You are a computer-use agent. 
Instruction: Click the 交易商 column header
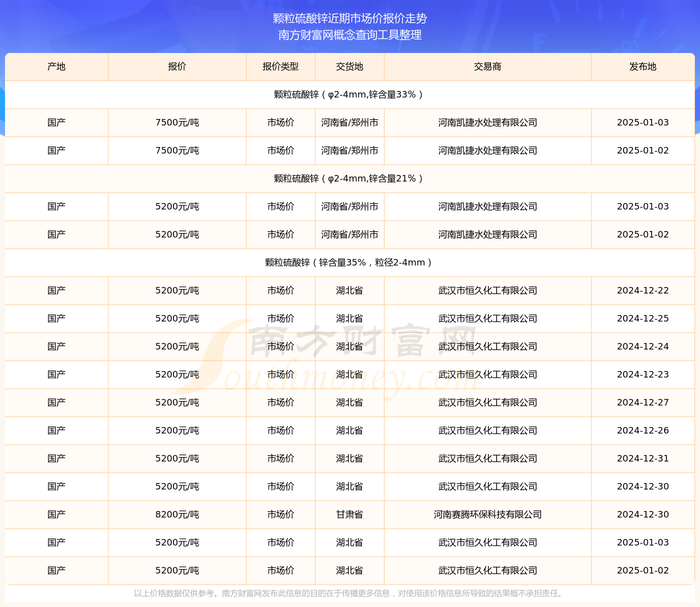[487, 66]
